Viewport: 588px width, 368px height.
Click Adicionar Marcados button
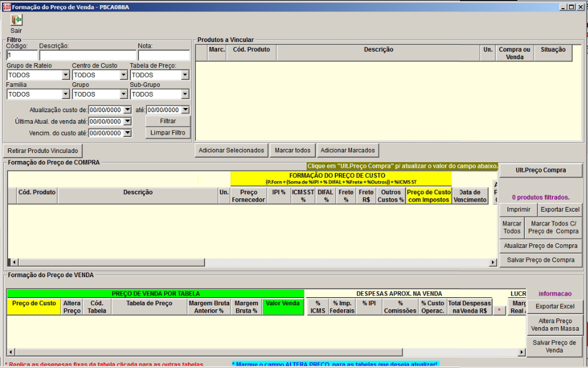tap(347, 150)
